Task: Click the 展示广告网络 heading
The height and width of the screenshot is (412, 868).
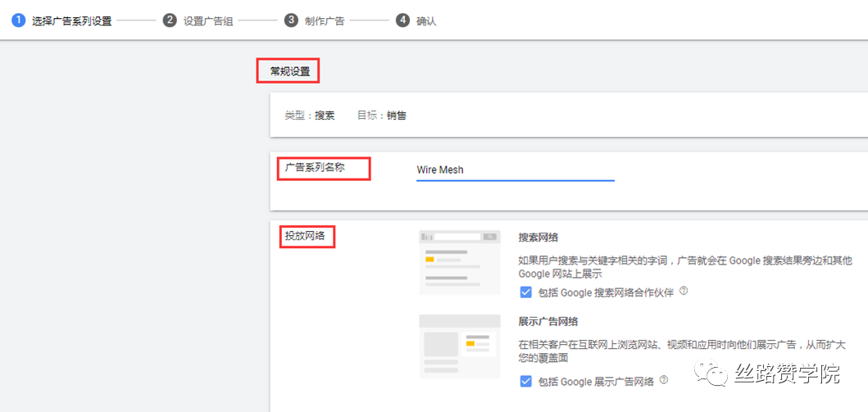Action: click(548, 321)
